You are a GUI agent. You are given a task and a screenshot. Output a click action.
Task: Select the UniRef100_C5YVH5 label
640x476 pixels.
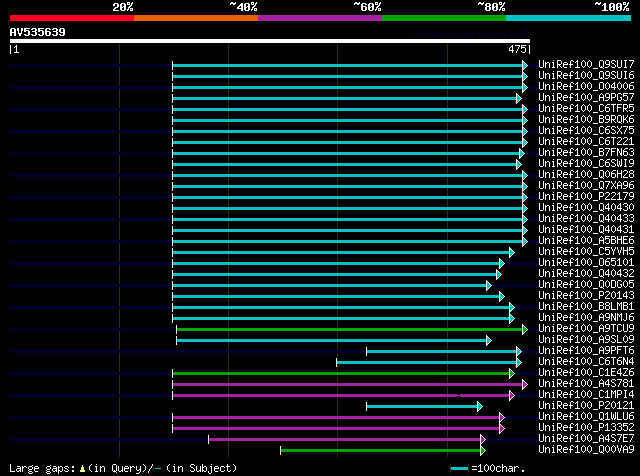pyautogui.click(x=586, y=252)
